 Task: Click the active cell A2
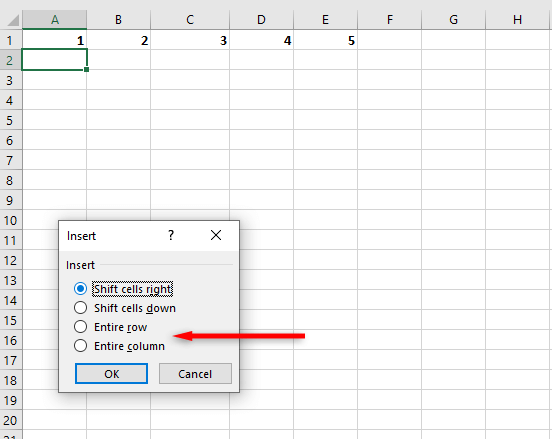[55, 60]
